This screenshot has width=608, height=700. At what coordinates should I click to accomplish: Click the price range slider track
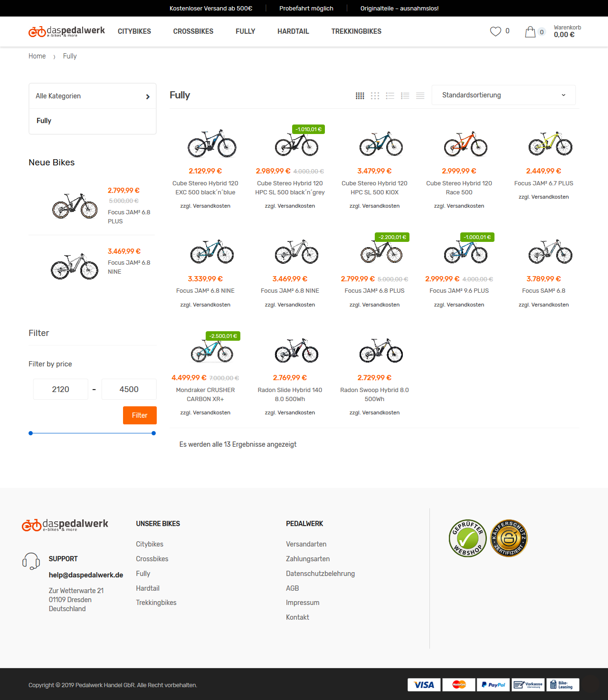coord(92,433)
